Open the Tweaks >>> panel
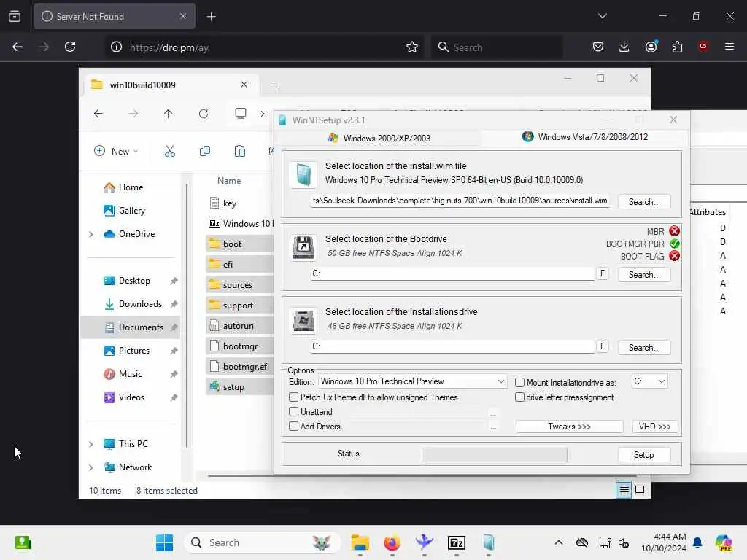 click(x=569, y=426)
